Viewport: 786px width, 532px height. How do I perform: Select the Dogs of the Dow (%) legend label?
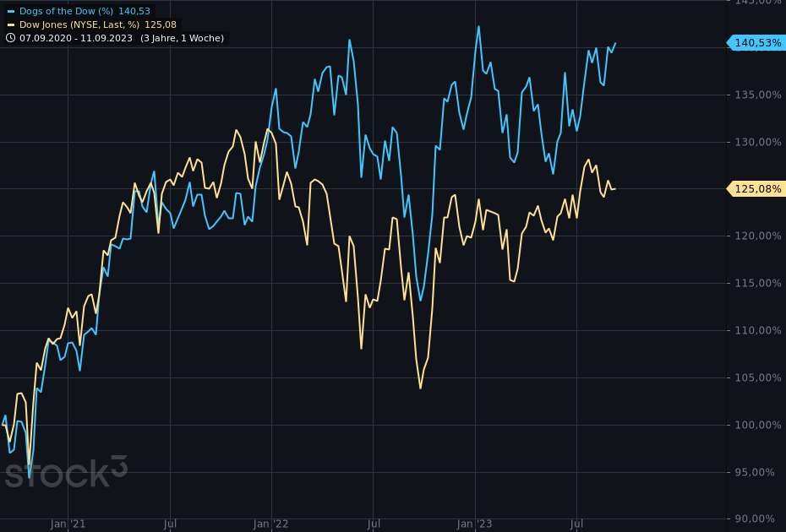[x=66, y=11]
